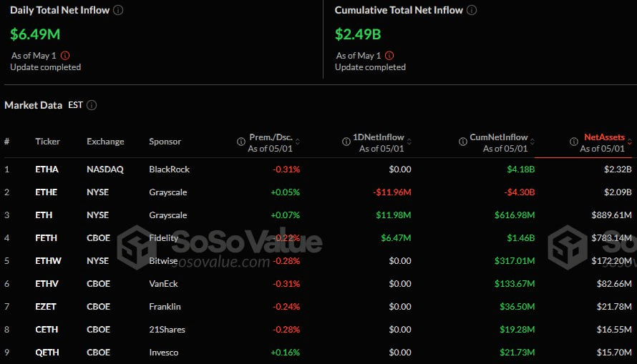Open the FETH ticker
637x364 pixels.
point(46,238)
